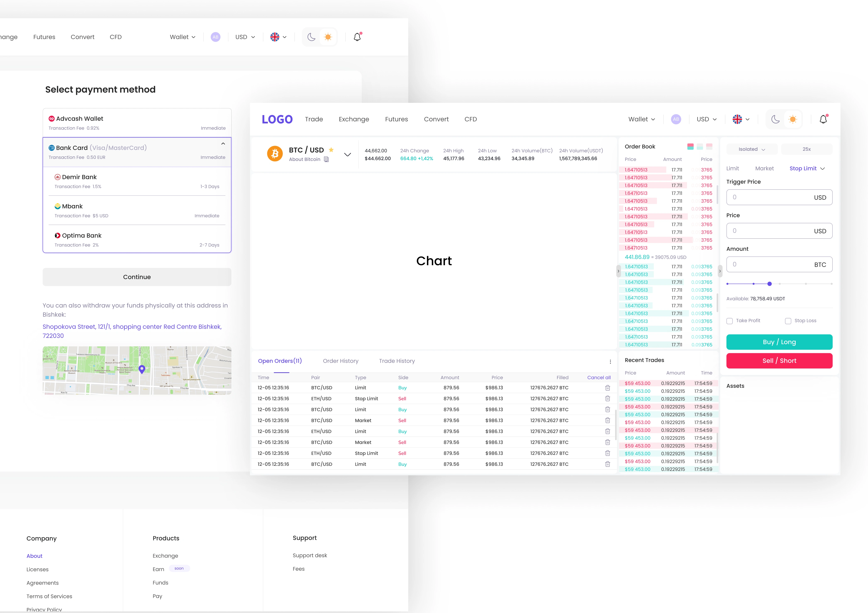The width and height of the screenshot is (868, 613).
Task: Click Continue in payment window
Action: [137, 277]
